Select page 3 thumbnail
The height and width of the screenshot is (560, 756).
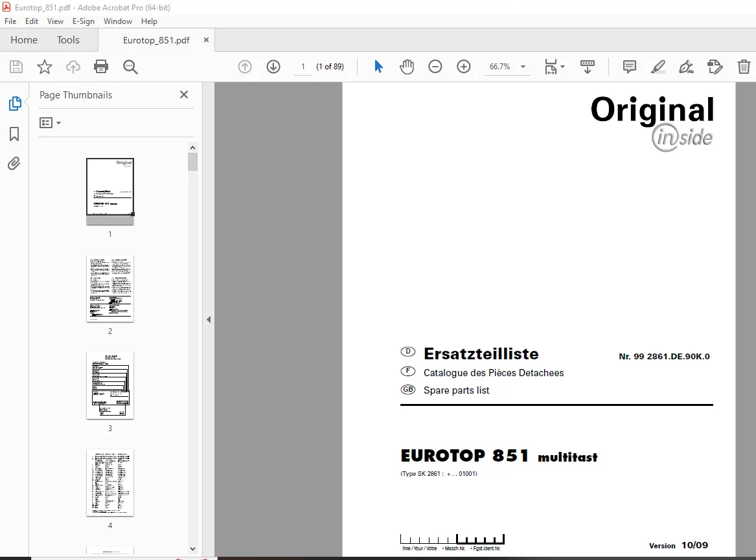(x=110, y=386)
